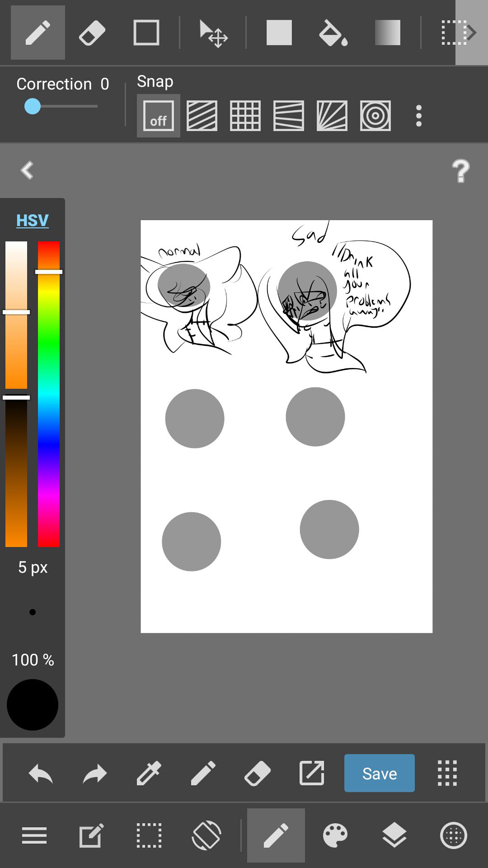Adjust the saturation color bar
The width and height of the screenshot is (488, 868).
pos(16,315)
